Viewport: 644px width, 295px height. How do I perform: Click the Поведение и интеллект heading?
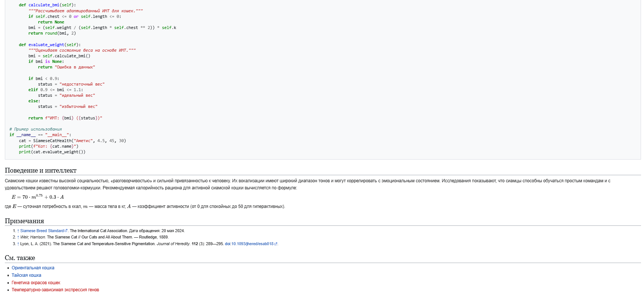(40, 170)
